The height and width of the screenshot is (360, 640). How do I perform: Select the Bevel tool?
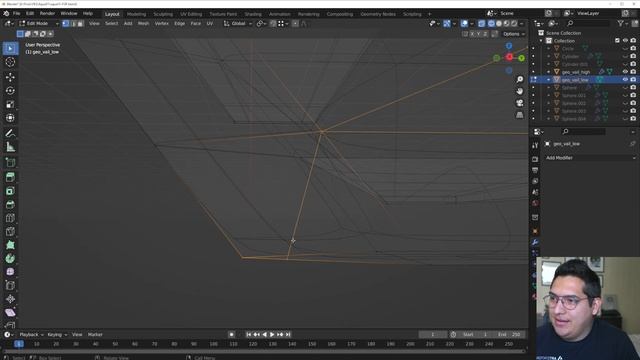click(10, 204)
